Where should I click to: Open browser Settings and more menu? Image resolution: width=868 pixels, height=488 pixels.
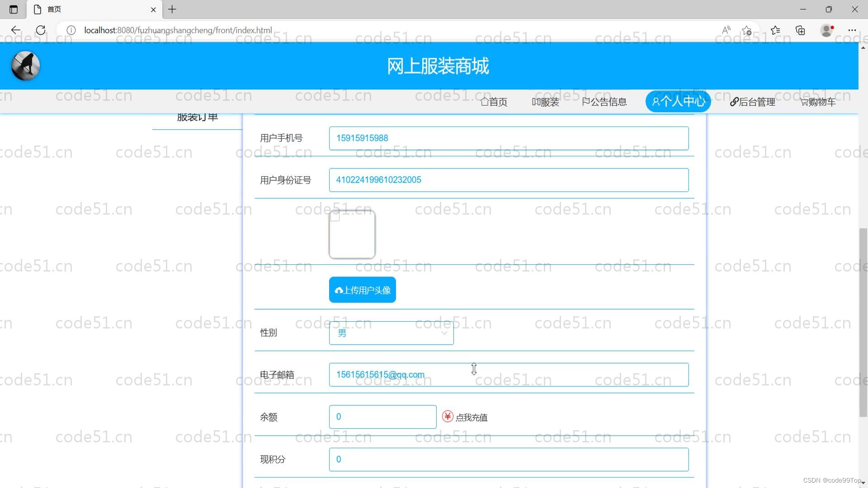[x=852, y=30]
